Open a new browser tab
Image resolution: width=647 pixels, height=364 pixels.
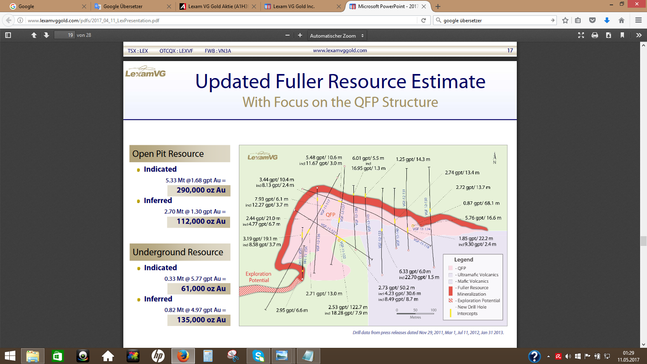(438, 7)
